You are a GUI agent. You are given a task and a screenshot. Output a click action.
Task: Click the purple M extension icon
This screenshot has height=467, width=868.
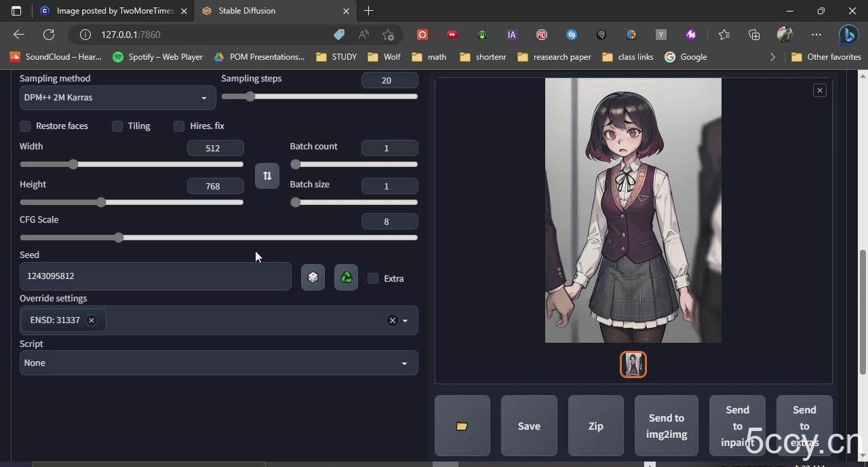pos(691,35)
